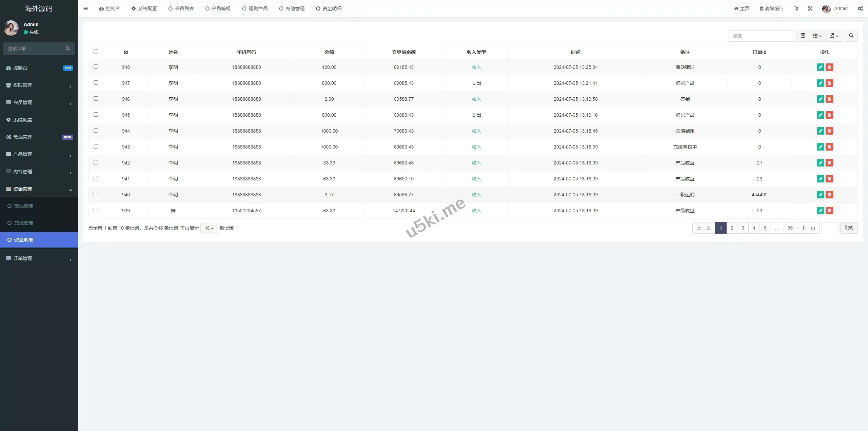868x431 pixels.
Task: Click the 清除缓存 clear cache link
Action: pos(771,8)
